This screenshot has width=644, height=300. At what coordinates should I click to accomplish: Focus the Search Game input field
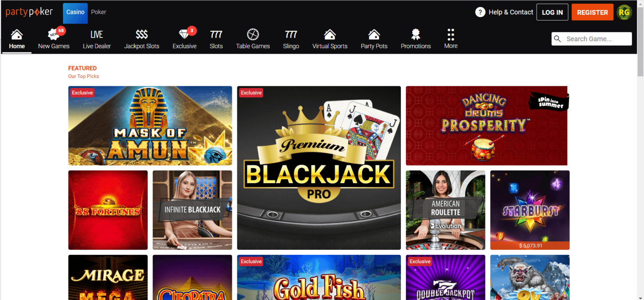[x=592, y=39]
